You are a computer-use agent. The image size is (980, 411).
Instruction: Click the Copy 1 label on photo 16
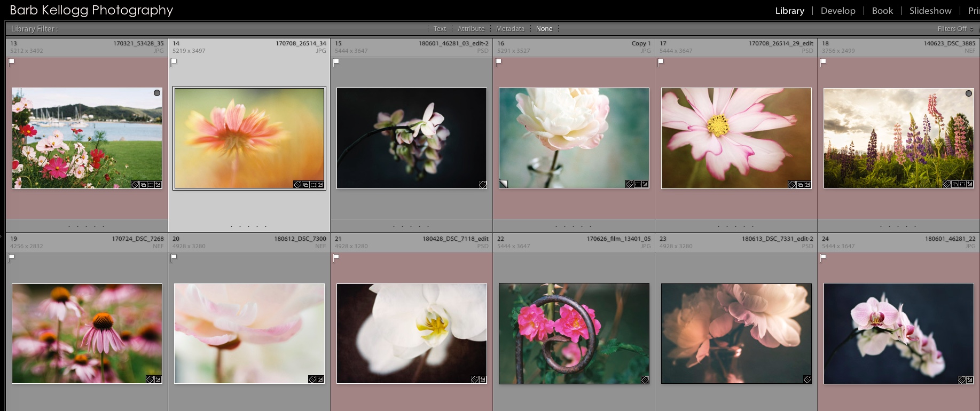coord(641,44)
